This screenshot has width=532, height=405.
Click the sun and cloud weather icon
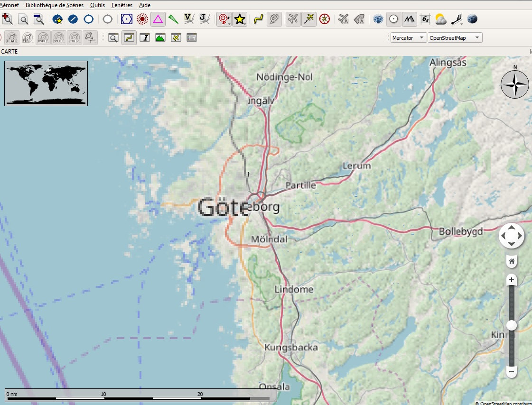(x=440, y=19)
